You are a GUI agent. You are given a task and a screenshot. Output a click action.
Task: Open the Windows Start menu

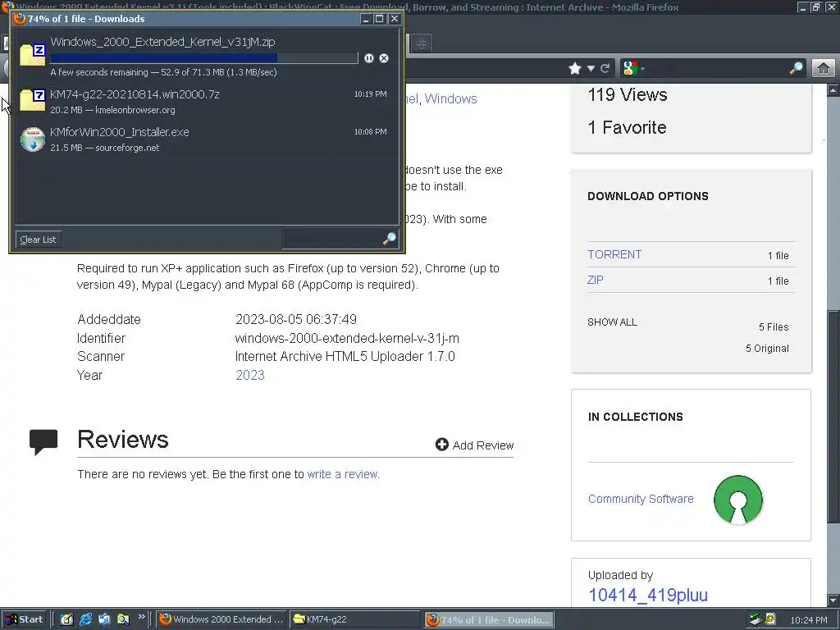tap(24, 619)
